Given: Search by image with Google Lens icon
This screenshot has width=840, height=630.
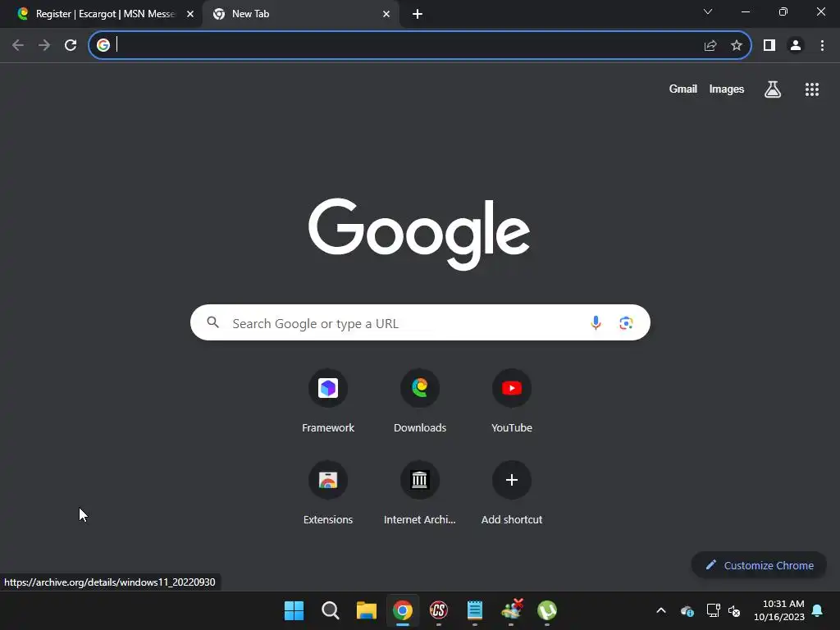Looking at the screenshot, I should (626, 322).
